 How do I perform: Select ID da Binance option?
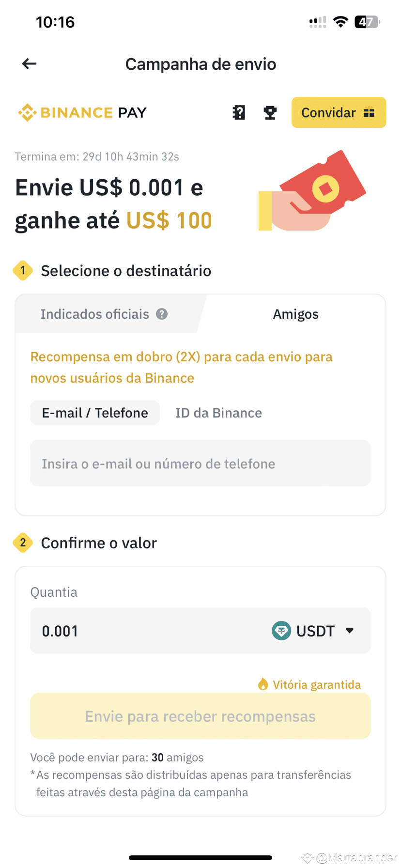pyautogui.click(x=218, y=413)
